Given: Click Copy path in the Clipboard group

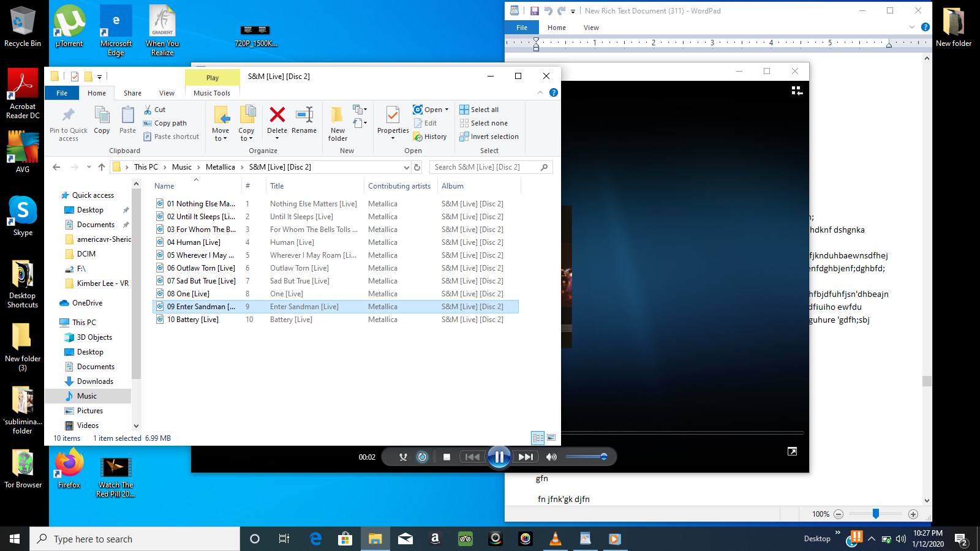Looking at the screenshot, I should [165, 123].
